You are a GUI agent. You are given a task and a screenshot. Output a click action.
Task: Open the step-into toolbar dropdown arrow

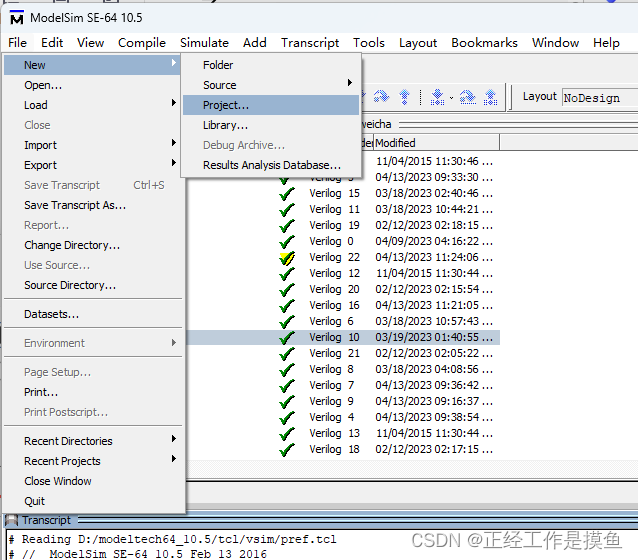[451, 98]
